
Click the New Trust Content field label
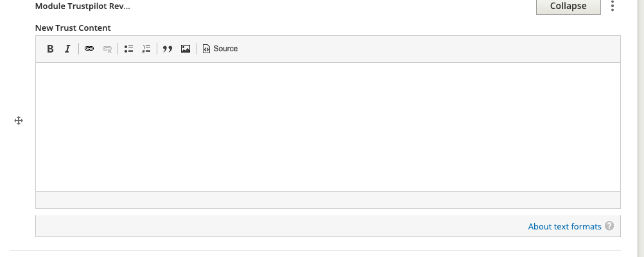[x=73, y=28]
